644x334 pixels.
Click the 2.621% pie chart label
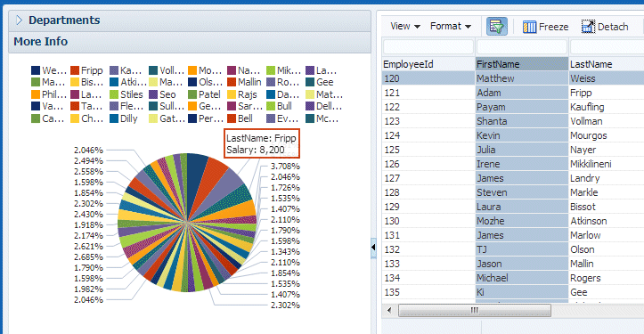tap(88, 246)
